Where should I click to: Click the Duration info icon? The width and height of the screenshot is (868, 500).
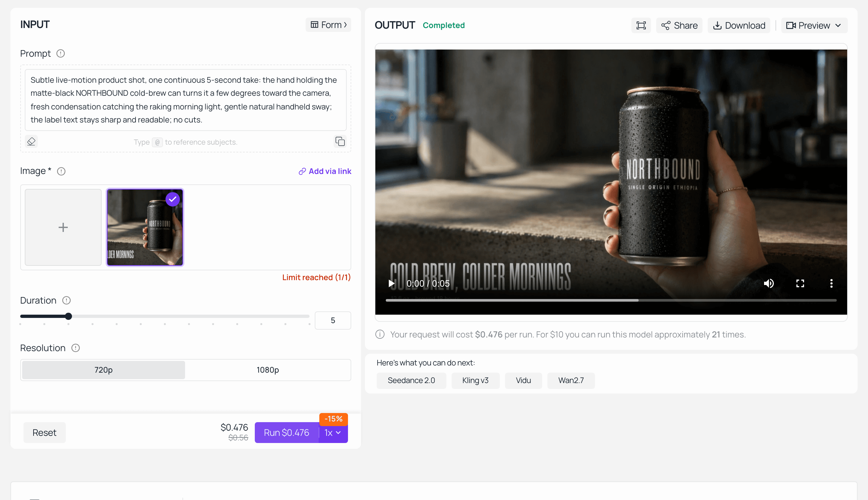tap(66, 300)
